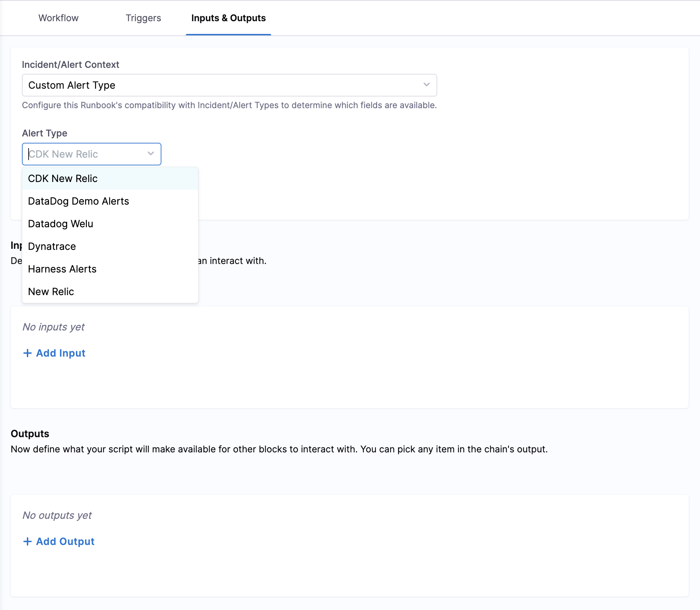Click the chevron on Custom Alert Type dropdown
Image resolution: width=700 pixels, height=610 pixels.
tap(426, 85)
